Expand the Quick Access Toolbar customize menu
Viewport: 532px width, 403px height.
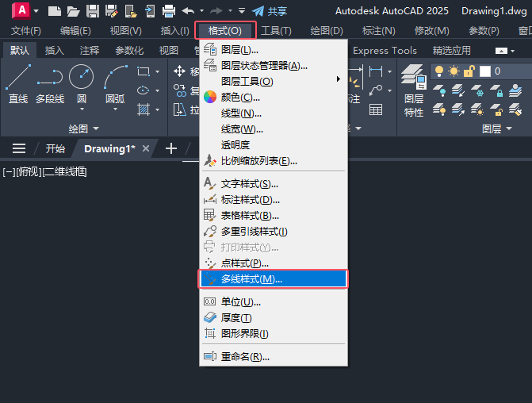(x=242, y=11)
